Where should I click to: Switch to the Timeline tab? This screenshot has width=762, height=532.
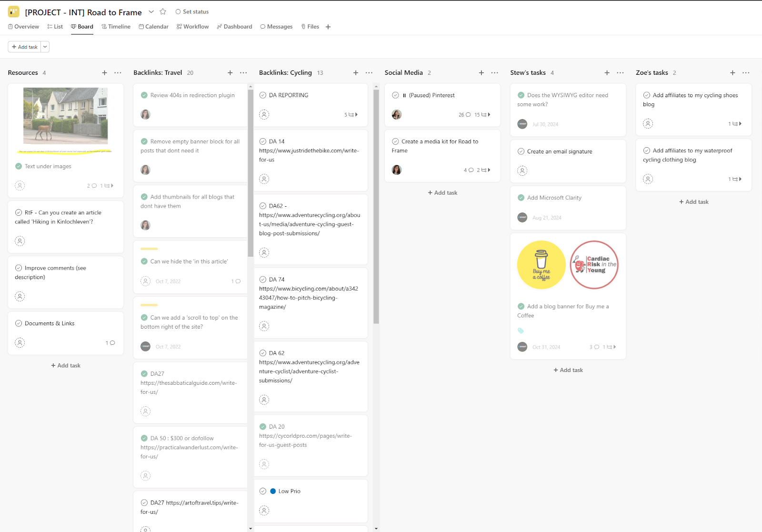point(116,27)
